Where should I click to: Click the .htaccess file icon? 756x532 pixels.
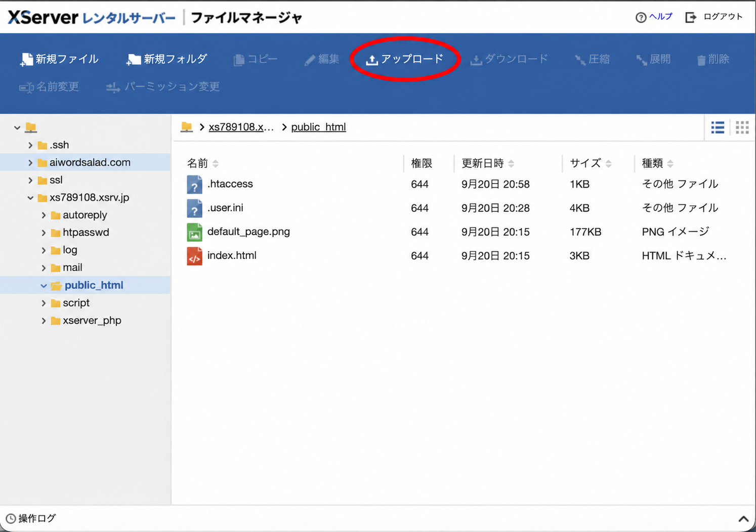click(x=194, y=185)
